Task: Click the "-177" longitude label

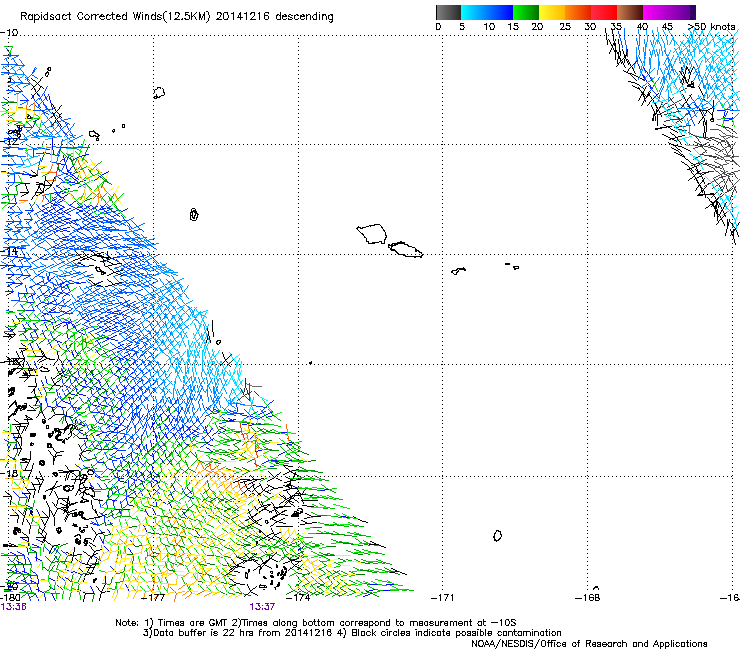Action: 154,598
